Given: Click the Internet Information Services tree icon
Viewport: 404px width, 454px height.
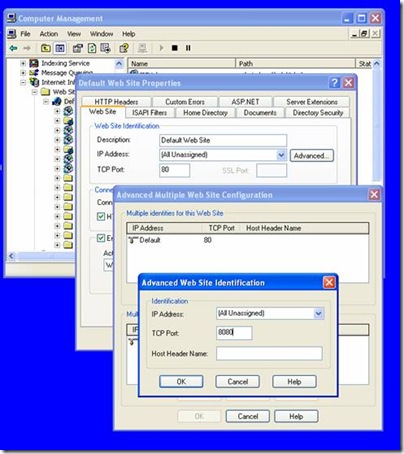Looking at the screenshot, I should click(34, 82).
